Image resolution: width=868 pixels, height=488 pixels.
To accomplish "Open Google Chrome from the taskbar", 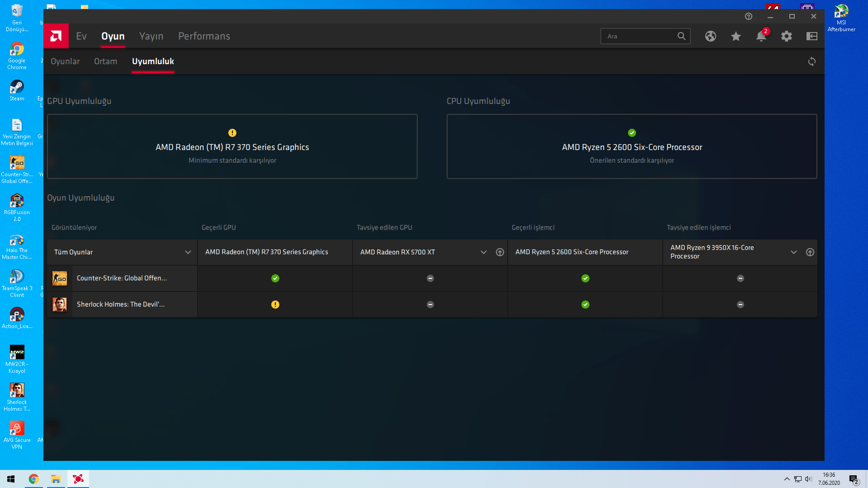I will 34,479.
